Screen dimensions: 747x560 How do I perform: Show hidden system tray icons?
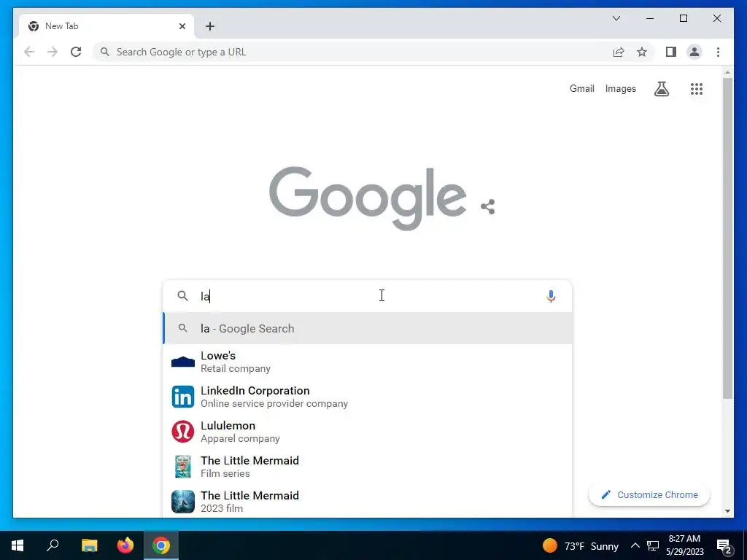(635, 545)
